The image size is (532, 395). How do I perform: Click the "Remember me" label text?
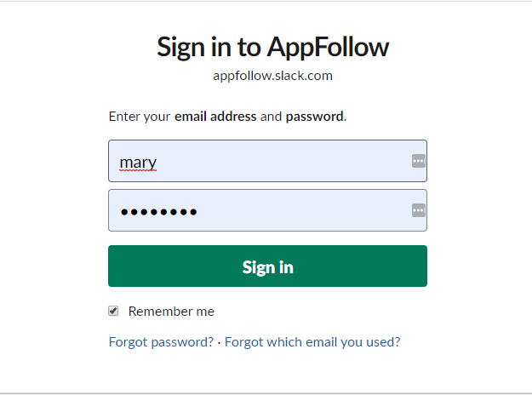pyautogui.click(x=171, y=312)
